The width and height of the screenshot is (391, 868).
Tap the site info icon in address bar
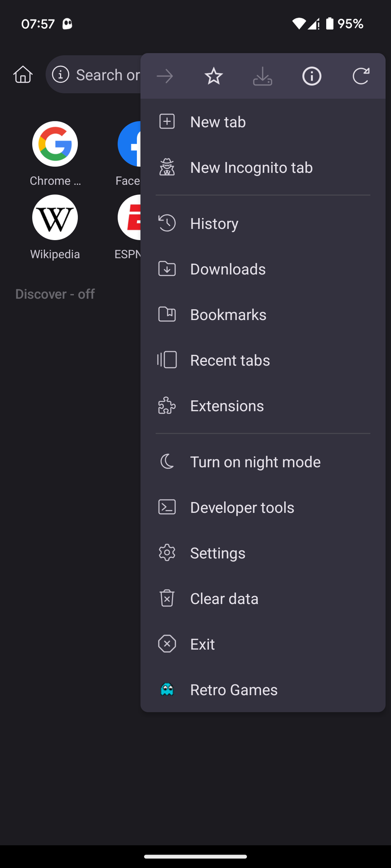tap(61, 74)
